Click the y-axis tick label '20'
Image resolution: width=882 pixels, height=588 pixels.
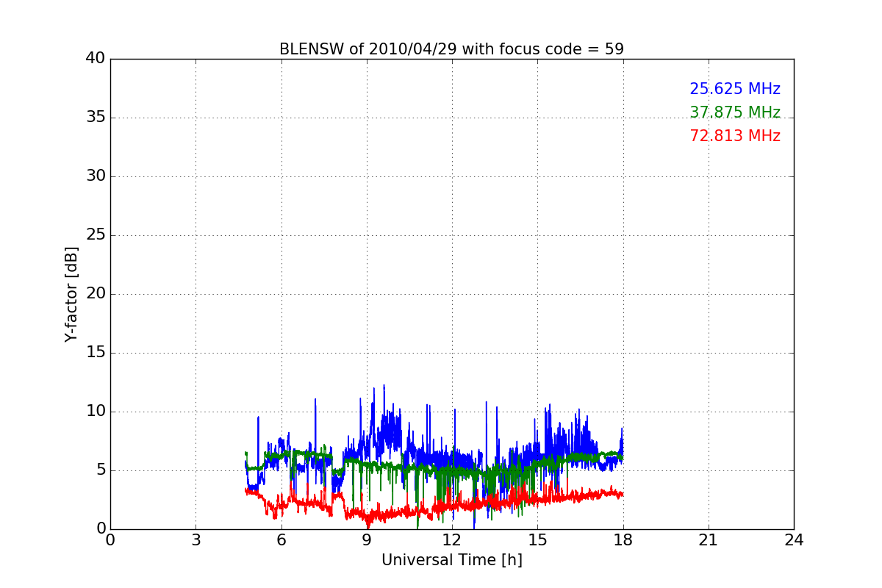tap(96, 294)
